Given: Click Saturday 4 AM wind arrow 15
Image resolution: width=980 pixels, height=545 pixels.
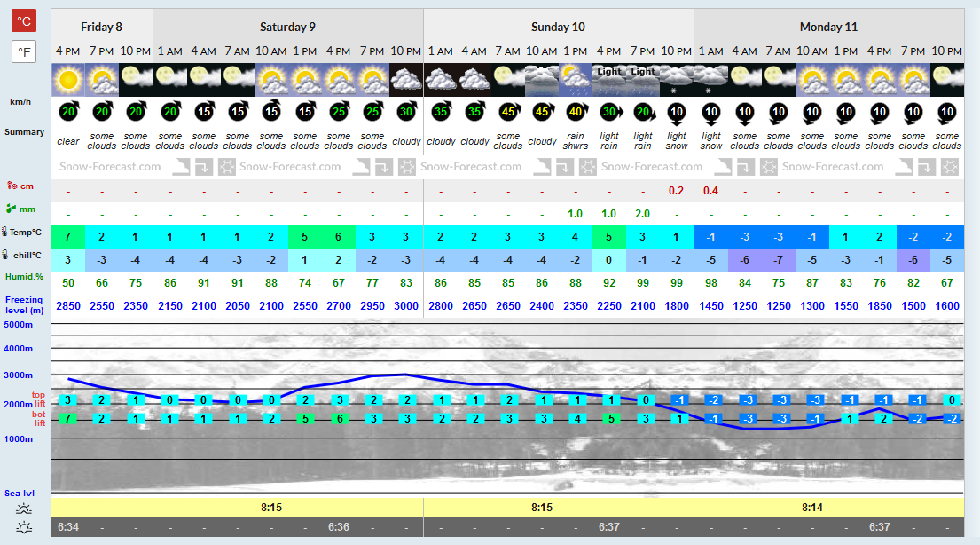Looking at the screenshot, I should (204, 111).
